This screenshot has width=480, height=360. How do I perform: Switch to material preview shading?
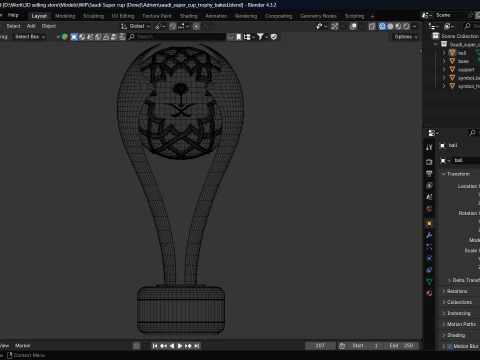[x=398, y=26]
